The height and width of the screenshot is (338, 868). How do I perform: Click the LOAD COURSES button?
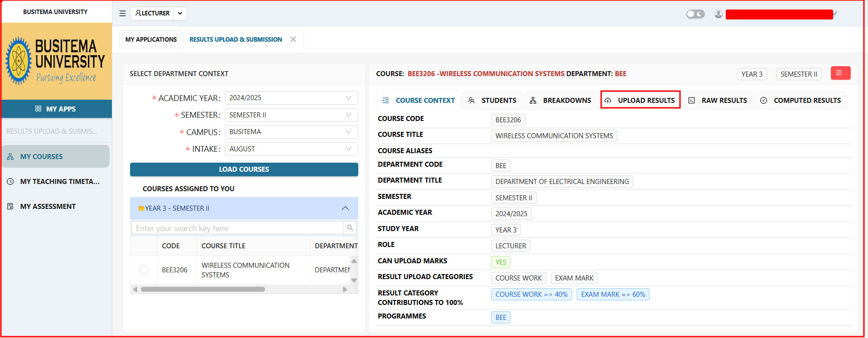244,169
